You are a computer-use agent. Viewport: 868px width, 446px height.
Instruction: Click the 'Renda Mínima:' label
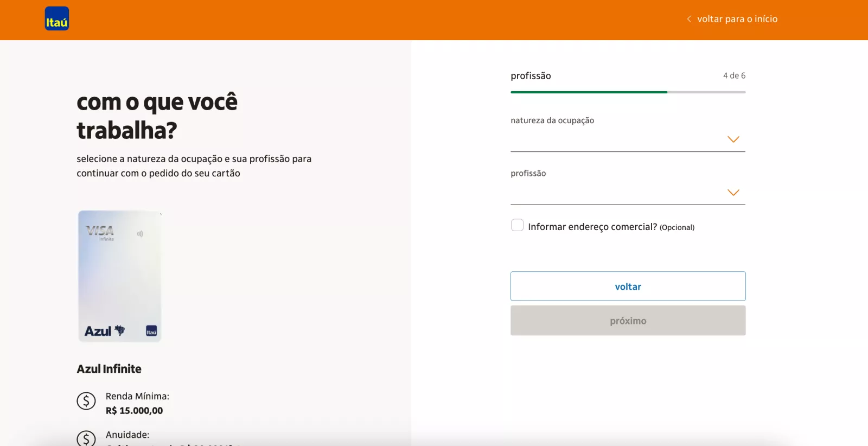137,396
